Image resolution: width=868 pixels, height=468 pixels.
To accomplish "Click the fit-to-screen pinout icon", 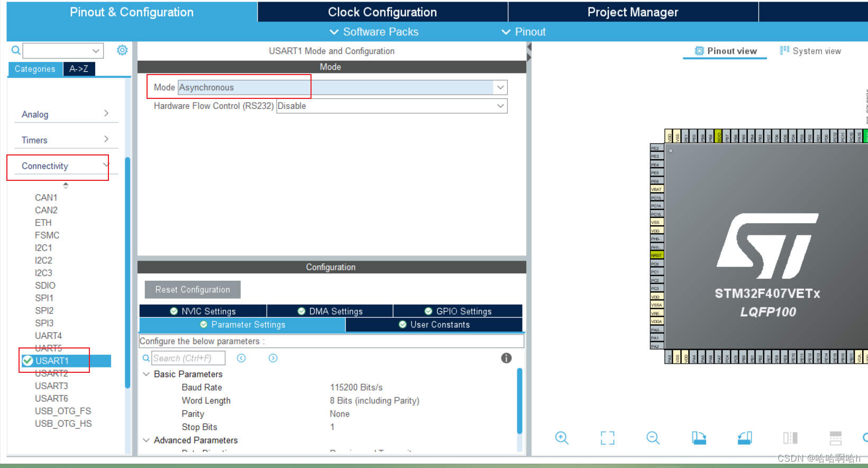I will (x=607, y=438).
